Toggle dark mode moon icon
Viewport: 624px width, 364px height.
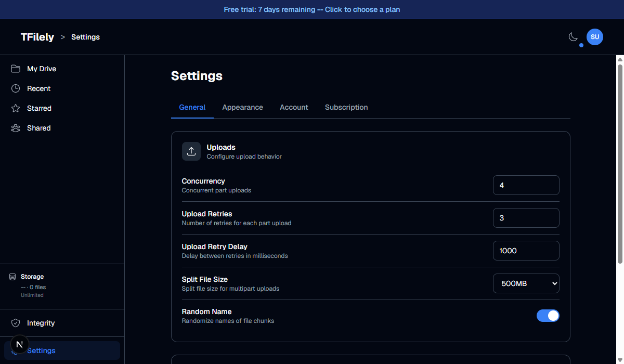point(573,37)
